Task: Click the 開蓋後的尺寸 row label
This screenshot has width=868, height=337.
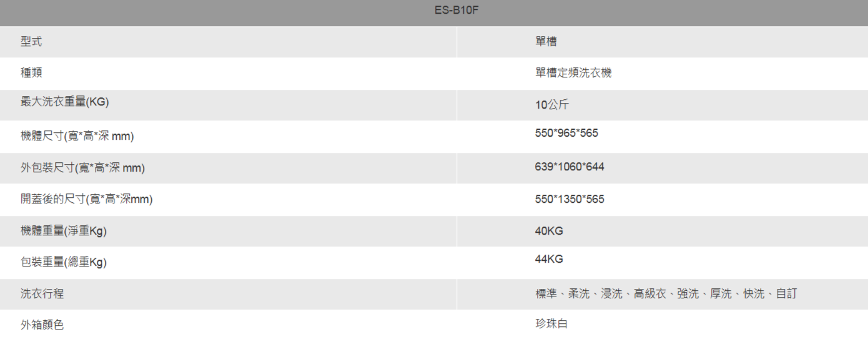Action: pyautogui.click(x=87, y=199)
